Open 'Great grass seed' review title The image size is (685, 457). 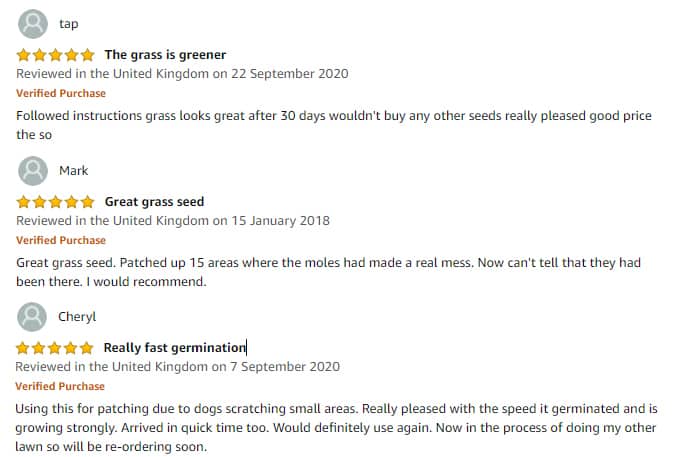coord(154,202)
